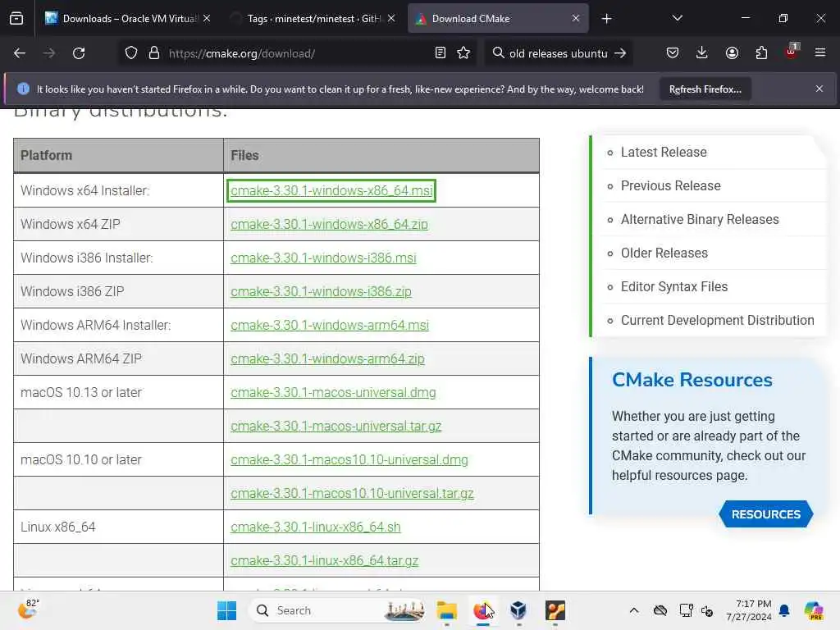Open tracking protection shield icon

click(x=131, y=53)
